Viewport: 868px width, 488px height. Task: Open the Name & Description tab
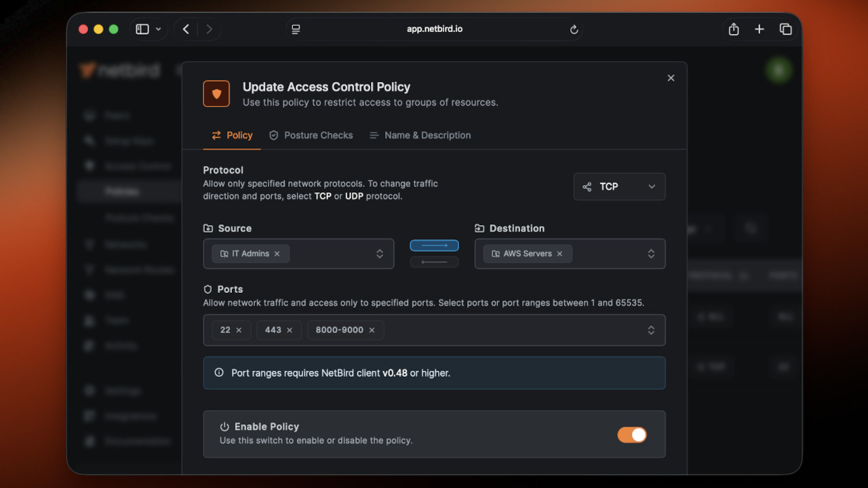point(420,136)
